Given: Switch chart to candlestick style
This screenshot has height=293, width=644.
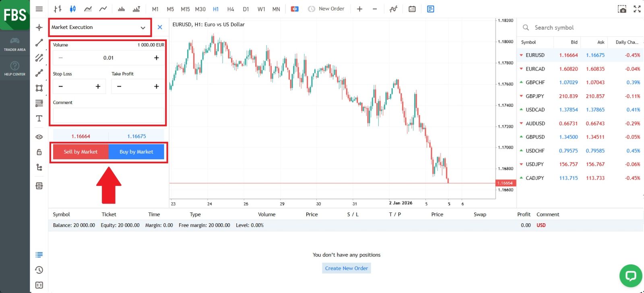Looking at the screenshot, I should 73,9.
